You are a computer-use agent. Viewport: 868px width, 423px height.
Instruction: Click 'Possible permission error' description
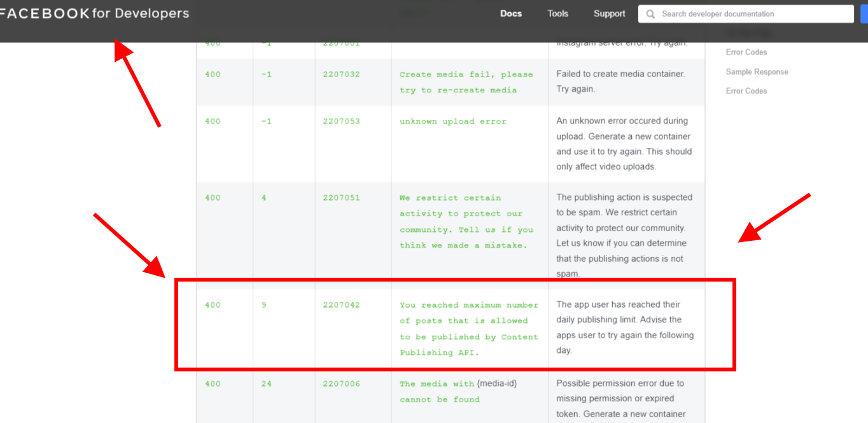[x=620, y=399]
